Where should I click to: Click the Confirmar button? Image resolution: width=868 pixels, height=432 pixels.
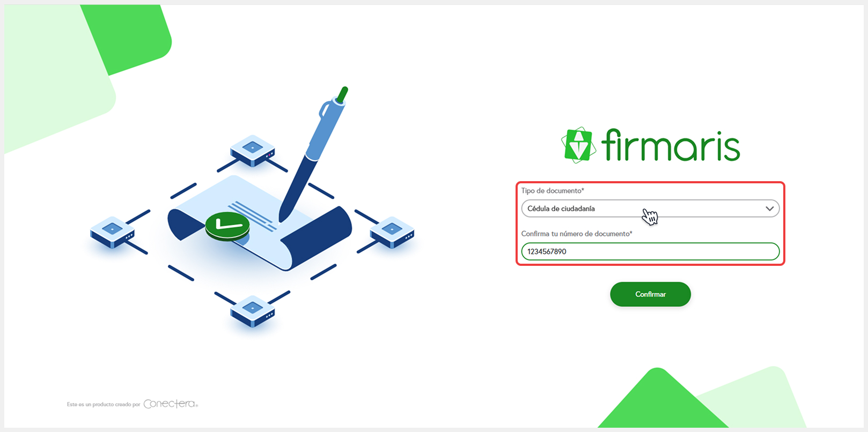point(650,294)
